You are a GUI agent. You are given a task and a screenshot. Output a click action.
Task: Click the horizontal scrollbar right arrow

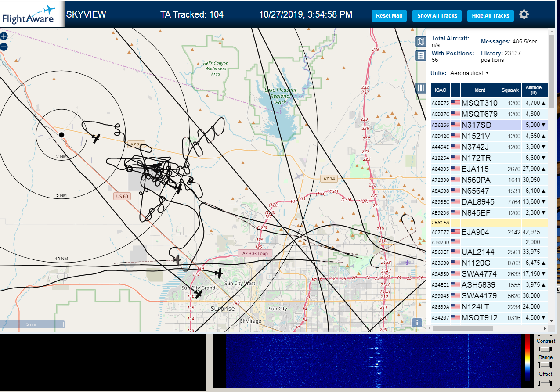(545, 328)
